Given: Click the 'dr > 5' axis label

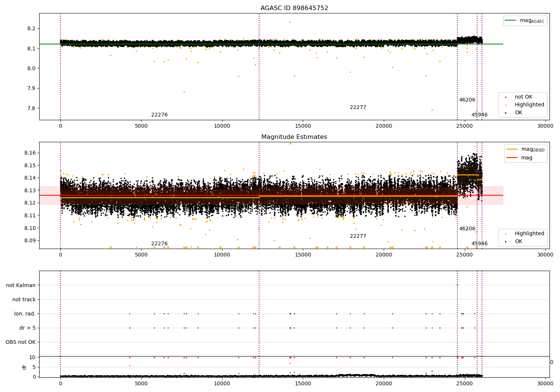Looking at the screenshot, I should tap(28, 328).
